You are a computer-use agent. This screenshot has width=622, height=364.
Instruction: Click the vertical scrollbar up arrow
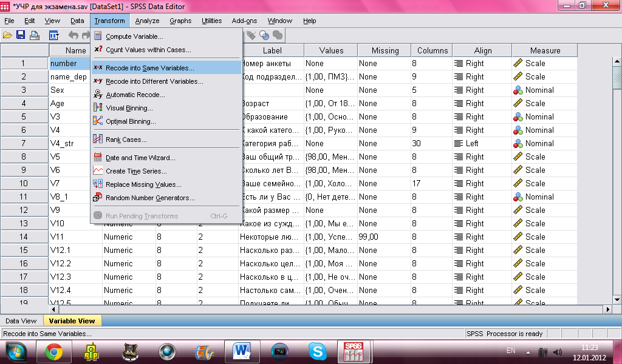[x=617, y=61]
